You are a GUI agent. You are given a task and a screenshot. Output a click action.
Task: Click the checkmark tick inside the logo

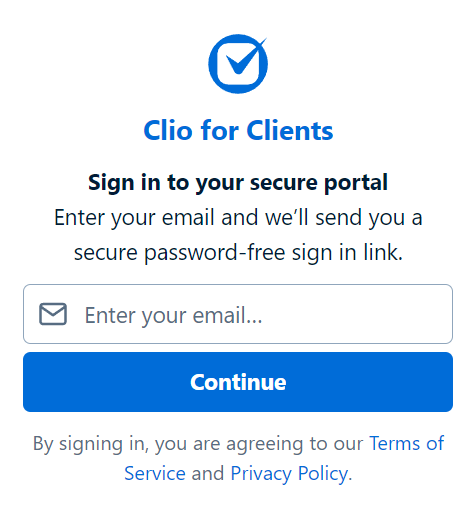pos(245,57)
